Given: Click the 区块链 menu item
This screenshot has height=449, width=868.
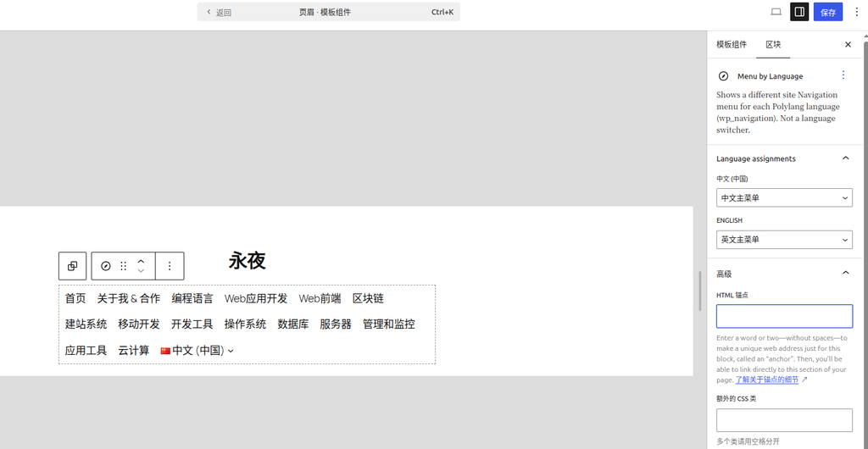Looking at the screenshot, I should [368, 298].
